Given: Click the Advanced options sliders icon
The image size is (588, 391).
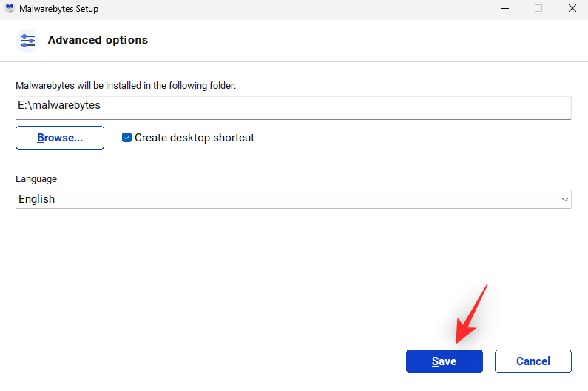Looking at the screenshot, I should [27, 40].
